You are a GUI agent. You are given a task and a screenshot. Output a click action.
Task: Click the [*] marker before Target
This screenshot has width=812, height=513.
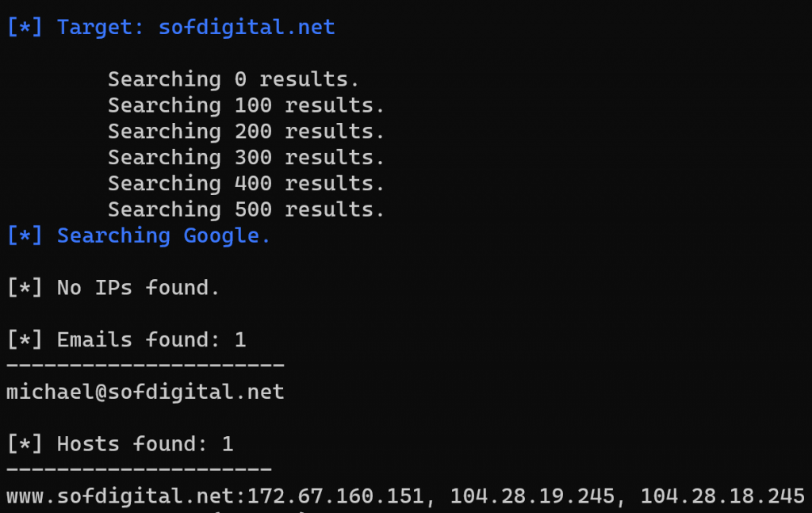click(25, 28)
